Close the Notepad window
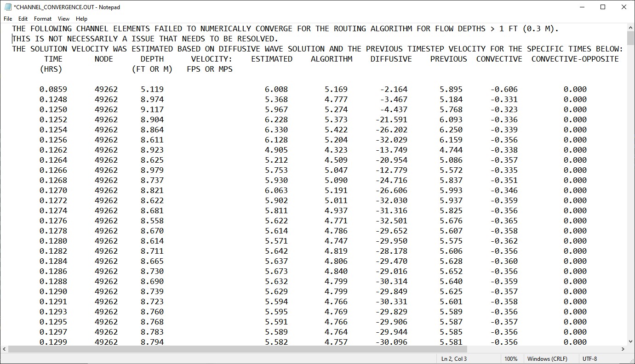The image size is (635, 364). click(624, 7)
